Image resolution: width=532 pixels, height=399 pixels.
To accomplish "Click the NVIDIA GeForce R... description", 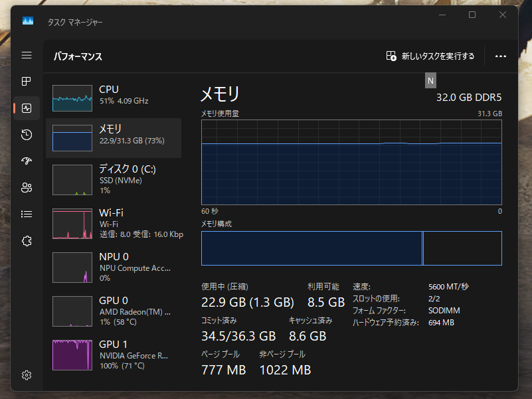I will tap(133, 356).
